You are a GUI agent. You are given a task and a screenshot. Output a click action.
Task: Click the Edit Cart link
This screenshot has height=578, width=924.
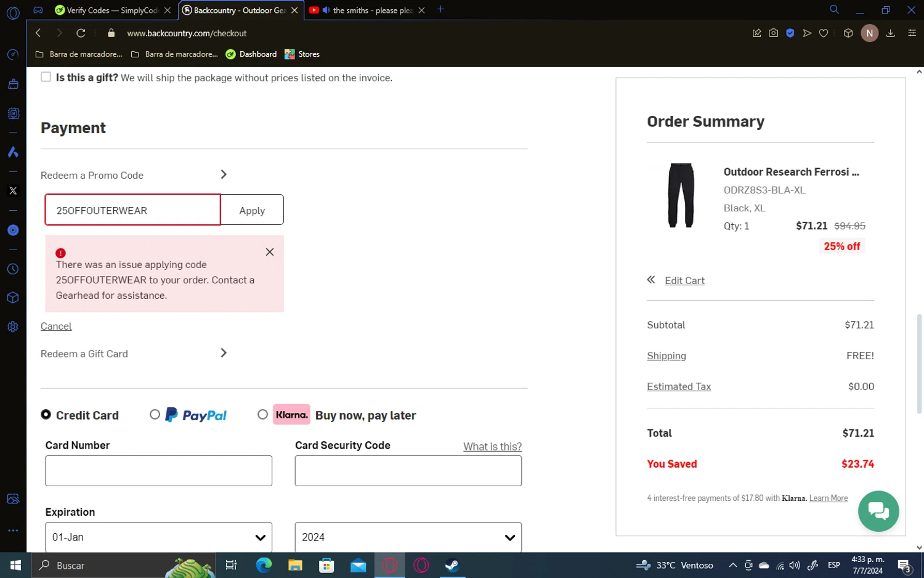point(684,280)
